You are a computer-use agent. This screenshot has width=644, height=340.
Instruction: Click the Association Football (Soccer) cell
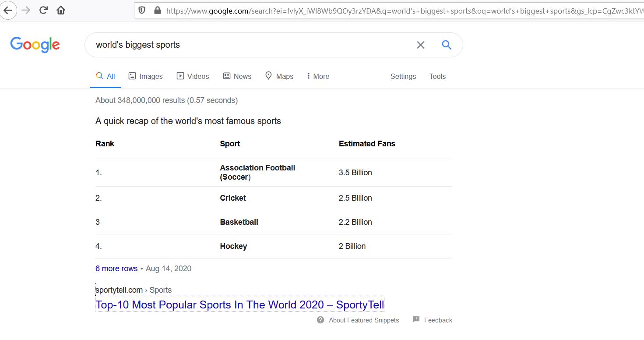point(257,173)
